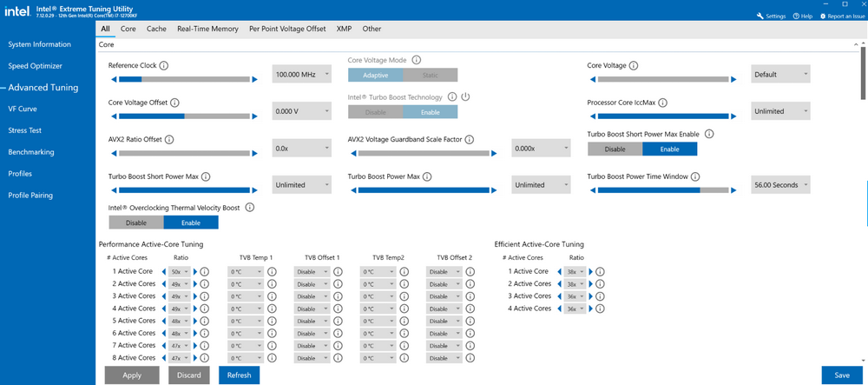
Task: View info for Turbo Boost Power Time Window
Action: click(x=695, y=176)
